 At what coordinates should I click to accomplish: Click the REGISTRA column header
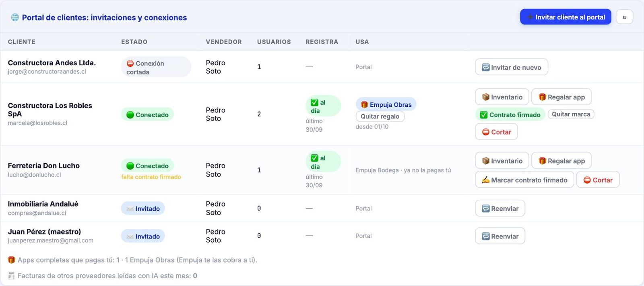click(x=322, y=42)
